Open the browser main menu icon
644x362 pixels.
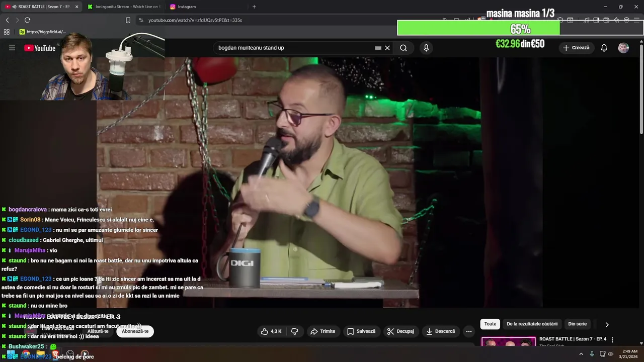[636, 20]
